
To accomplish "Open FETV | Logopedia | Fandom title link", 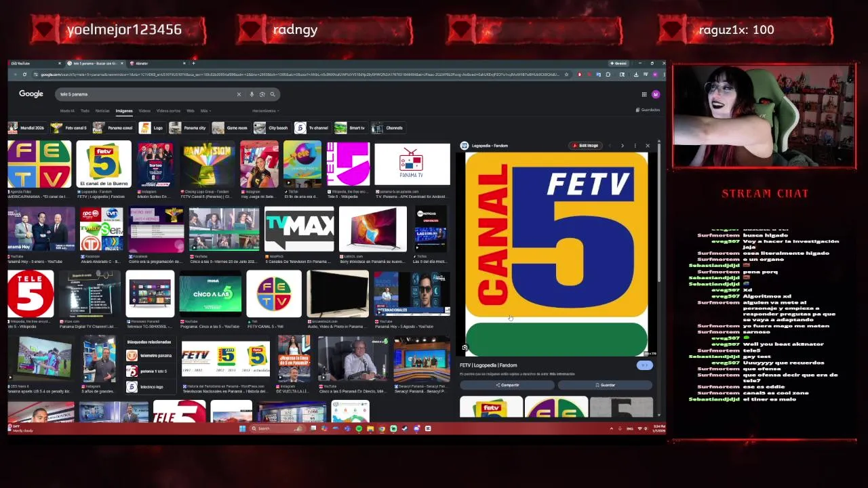I will click(x=488, y=365).
